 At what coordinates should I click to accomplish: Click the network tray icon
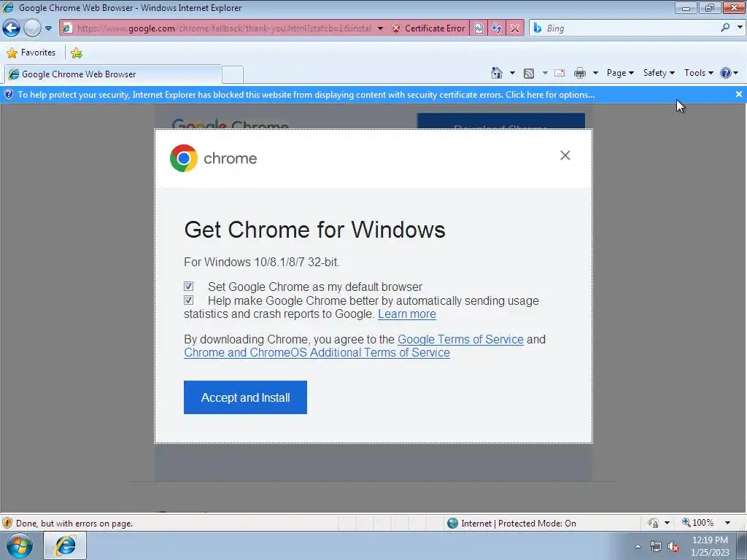click(656, 547)
